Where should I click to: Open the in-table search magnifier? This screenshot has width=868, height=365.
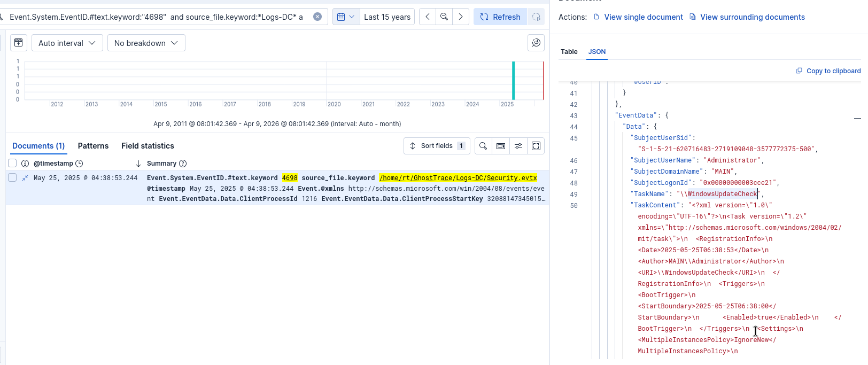tap(483, 146)
